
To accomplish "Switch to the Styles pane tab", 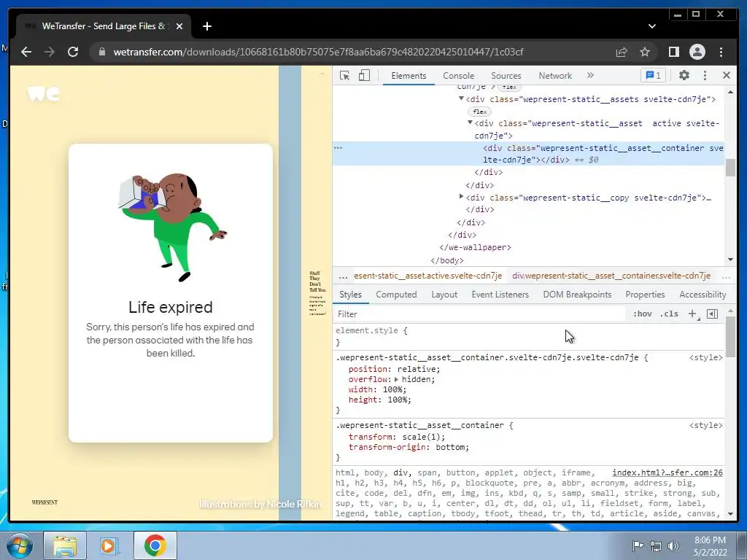I will tap(351, 295).
